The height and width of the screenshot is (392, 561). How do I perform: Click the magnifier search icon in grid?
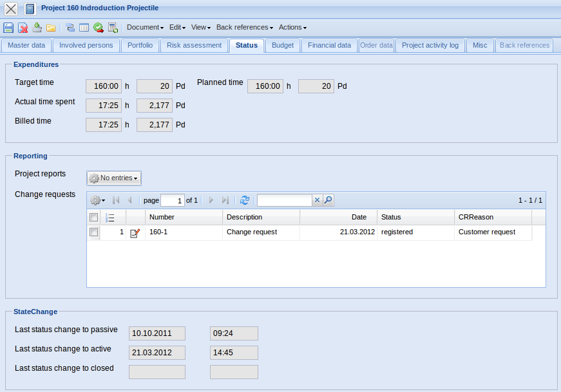tap(328, 201)
